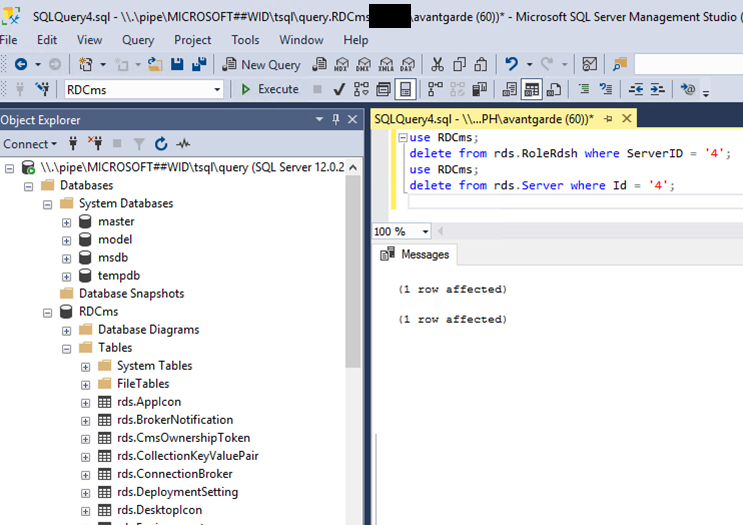Viewport: 743px width, 525px height.
Task: Click the New Project icon
Action: (x=86, y=64)
